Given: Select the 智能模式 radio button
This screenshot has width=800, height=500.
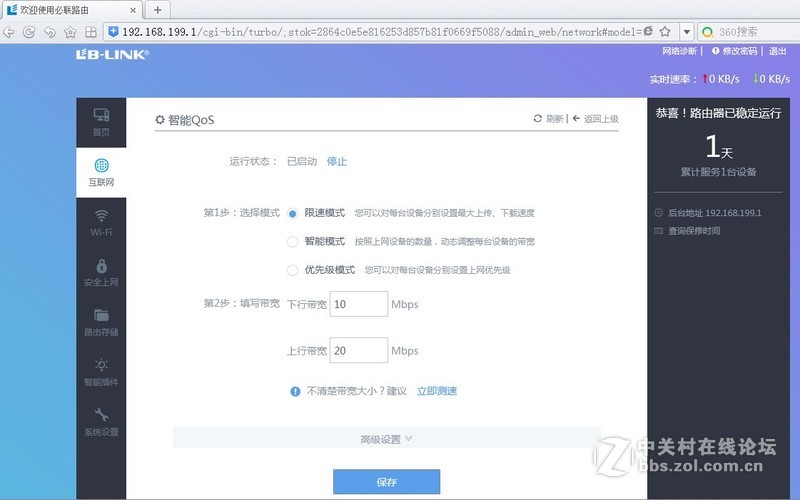Looking at the screenshot, I should coord(292,242).
